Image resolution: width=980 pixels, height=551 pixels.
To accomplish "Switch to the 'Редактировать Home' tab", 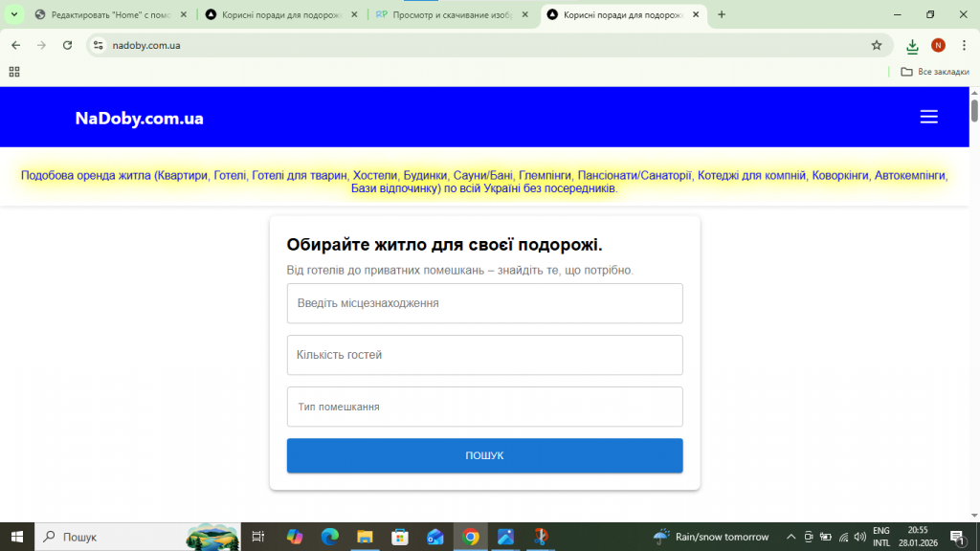I will (x=105, y=14).
